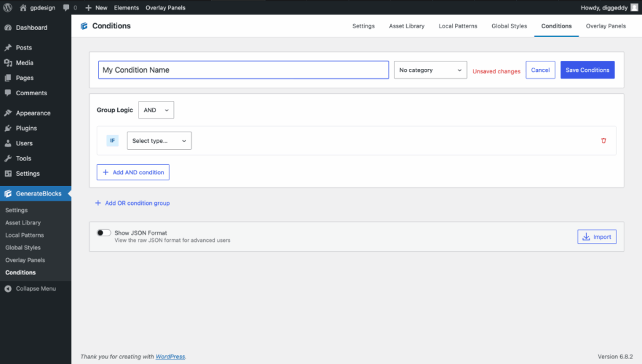642x364 pixels.
Task: Open Global Styles submenu item
Action: 23,247
